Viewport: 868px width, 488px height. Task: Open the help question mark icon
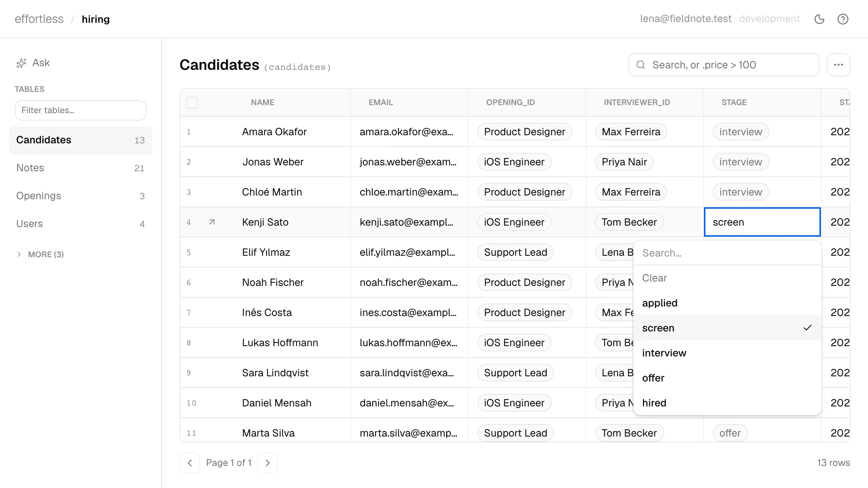[x=843, y=19]
